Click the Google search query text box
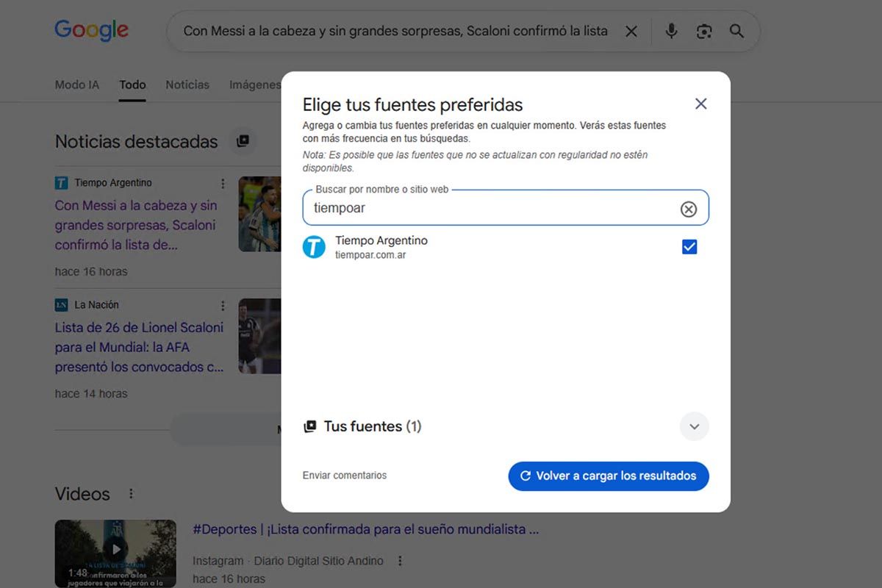 [x=395, y=31]
